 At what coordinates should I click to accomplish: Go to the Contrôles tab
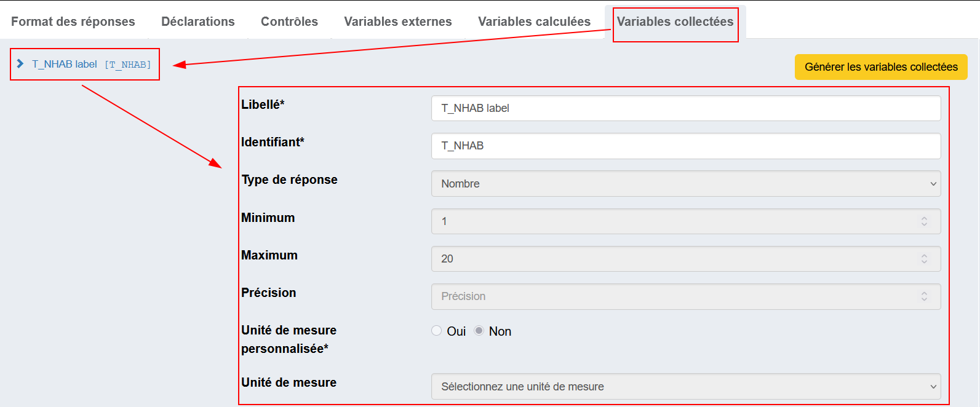click(289, 22)
